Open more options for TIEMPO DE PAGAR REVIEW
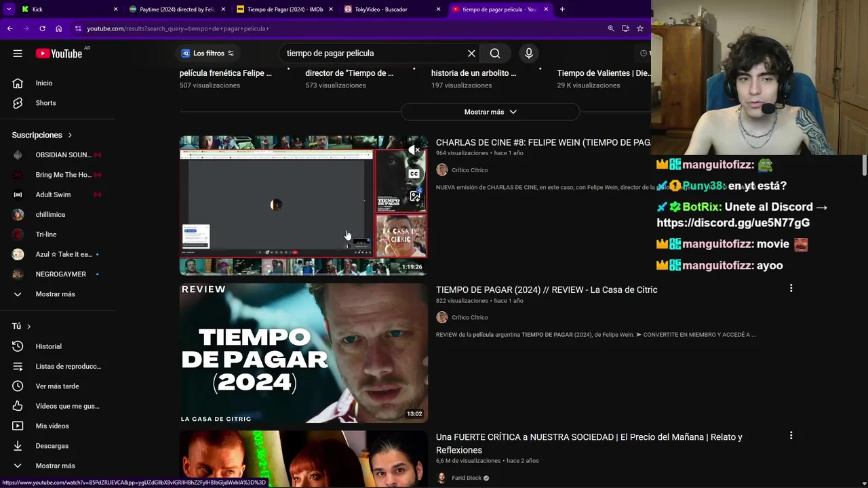Image resolution: width=868 pixels, height=488 pixels. 791,289
